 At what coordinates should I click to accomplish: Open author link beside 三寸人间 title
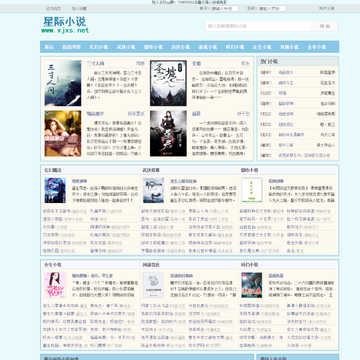click(140, 63)
